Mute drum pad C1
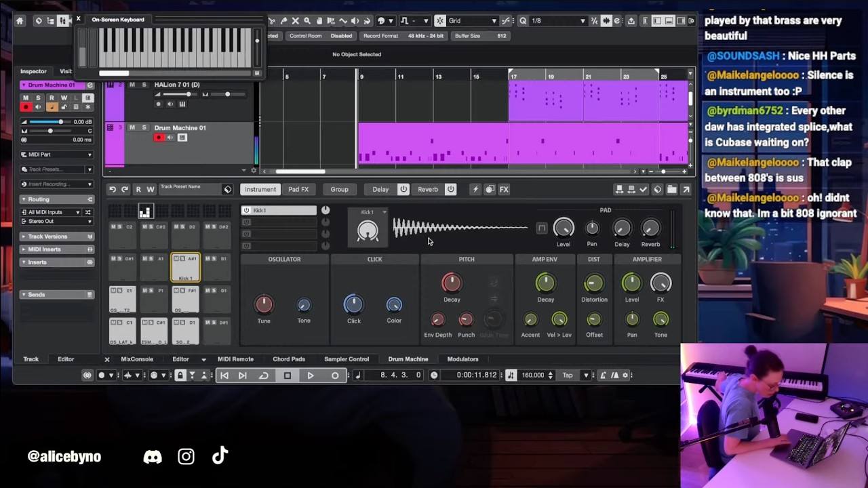Screen dimensions: 868x488 click(113, 323)
